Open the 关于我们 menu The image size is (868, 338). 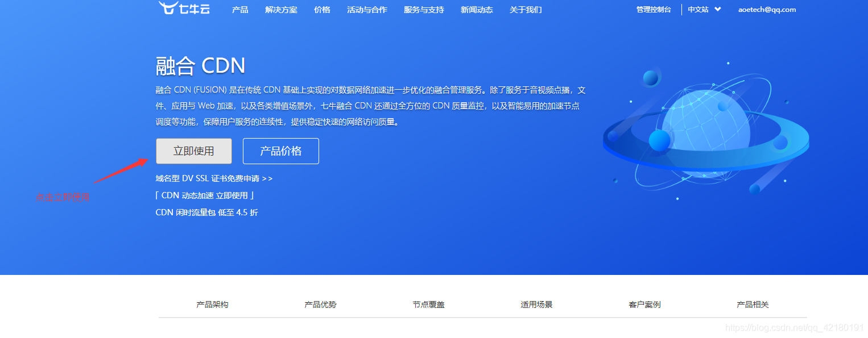tap(526, 10)
